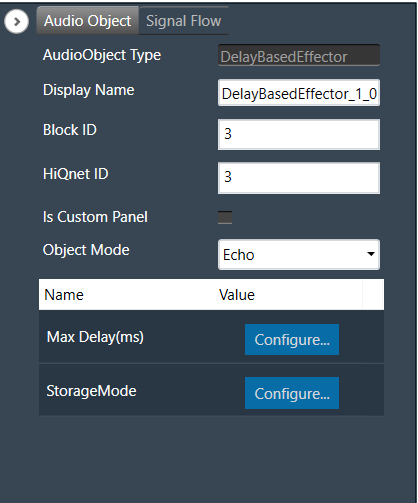
Task: Click the HiQnet ID label text
Action: pyautogui.click(x=76, y=174)
